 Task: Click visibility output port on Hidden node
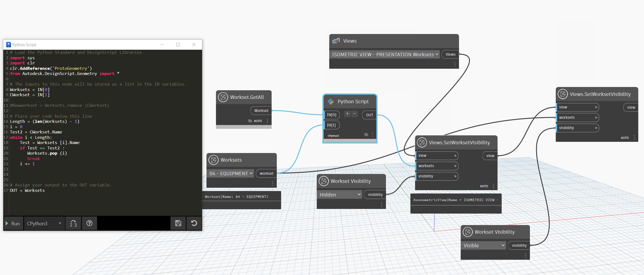375,195
